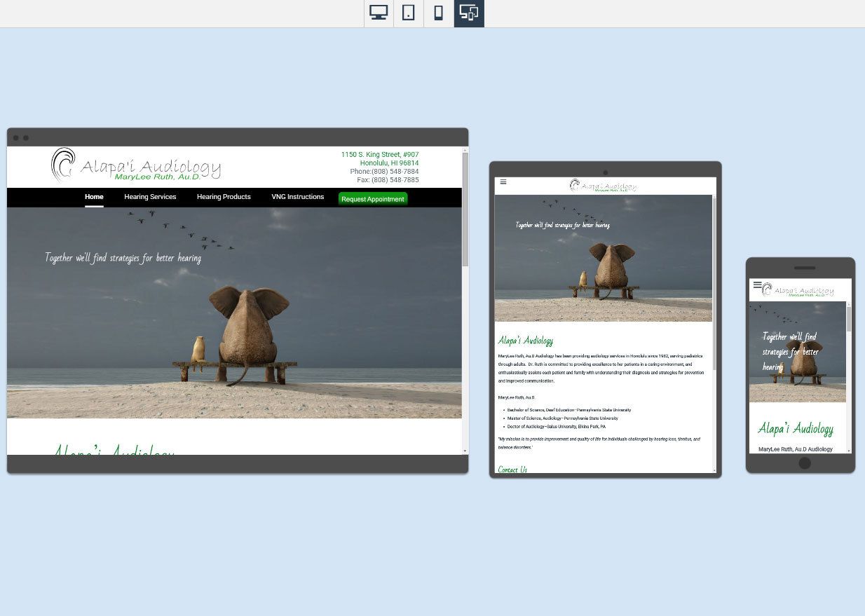865x616 pixels.
Task: Open Hearing Products menu item
Action: coord(224,197)
